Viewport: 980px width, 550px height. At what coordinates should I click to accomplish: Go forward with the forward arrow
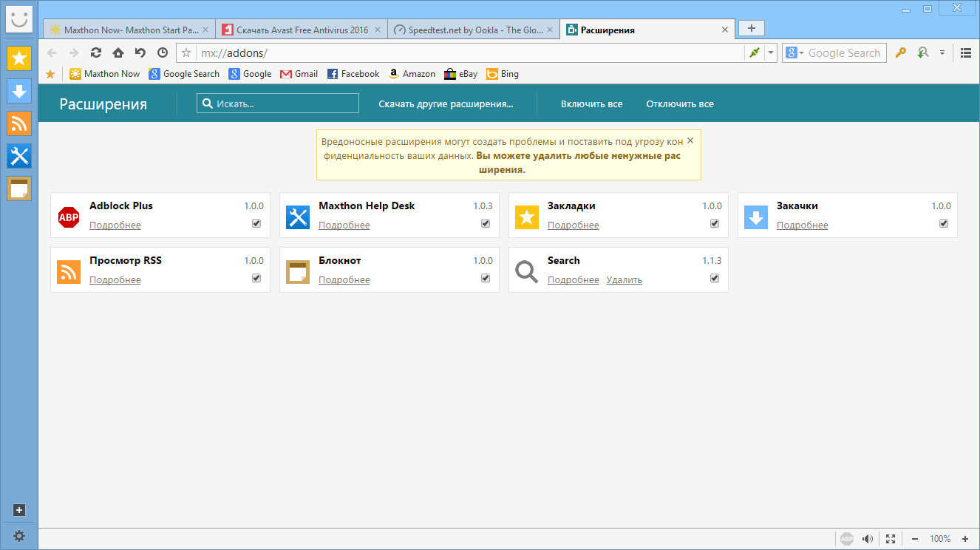coord(74,52)
